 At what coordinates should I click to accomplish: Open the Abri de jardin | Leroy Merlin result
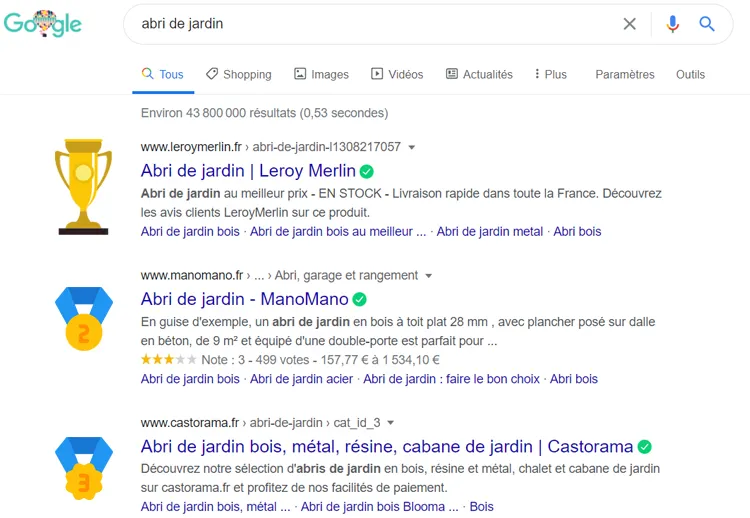click(x=248, y=171)
